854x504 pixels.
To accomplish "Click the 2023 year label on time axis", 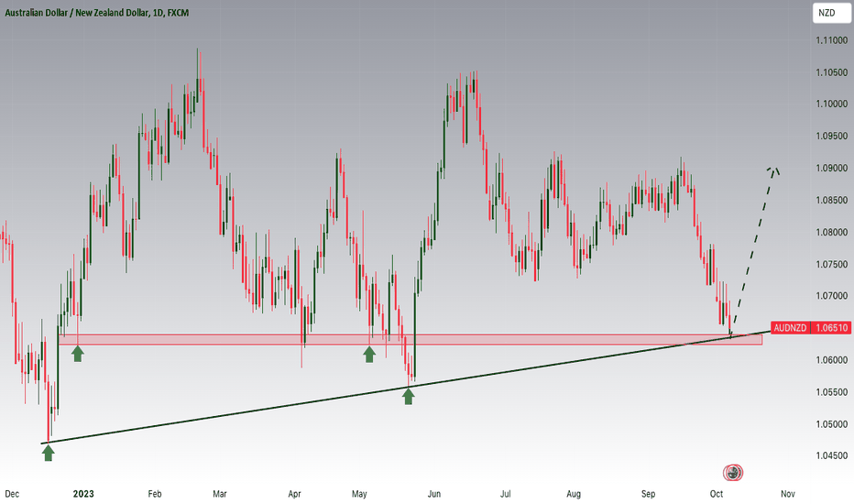I will [83, 494].
